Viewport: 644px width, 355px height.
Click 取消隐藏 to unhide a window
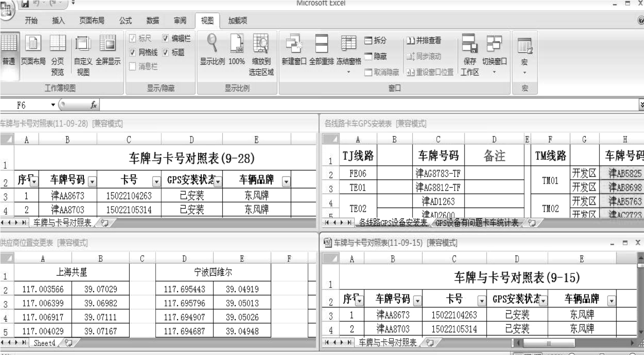click(382, 72)
